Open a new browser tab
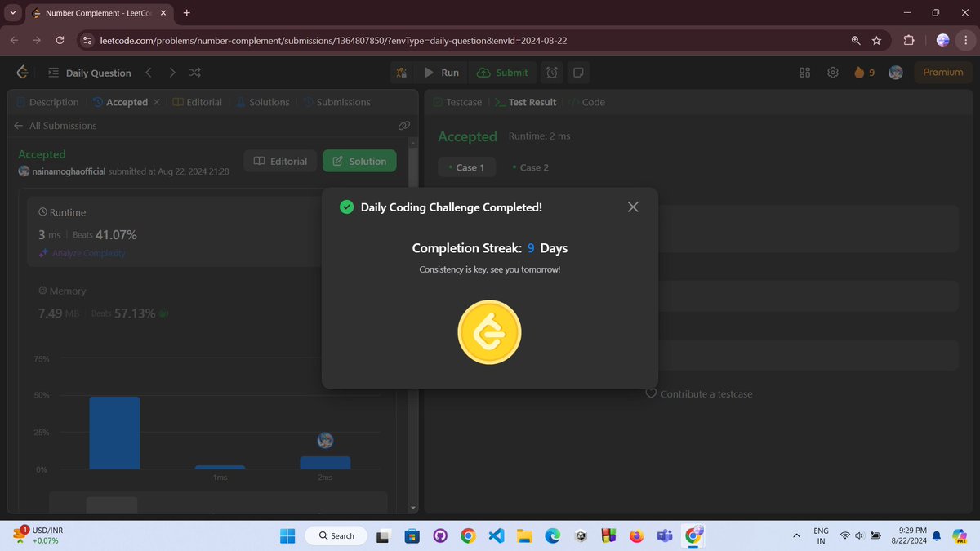980x551 pixels. point(187,13)
